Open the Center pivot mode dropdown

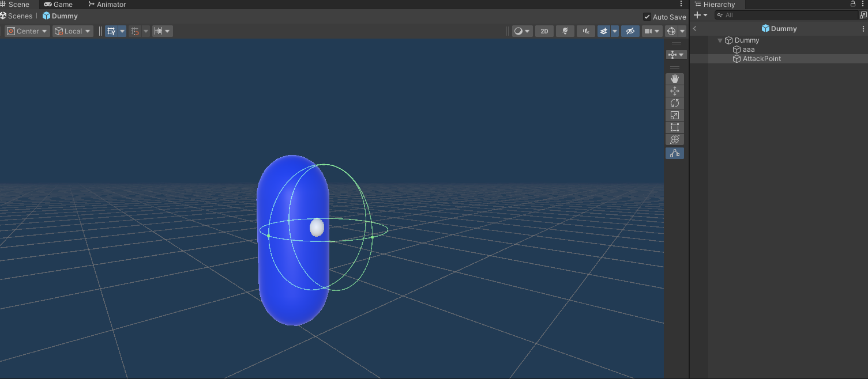(27, 31)
